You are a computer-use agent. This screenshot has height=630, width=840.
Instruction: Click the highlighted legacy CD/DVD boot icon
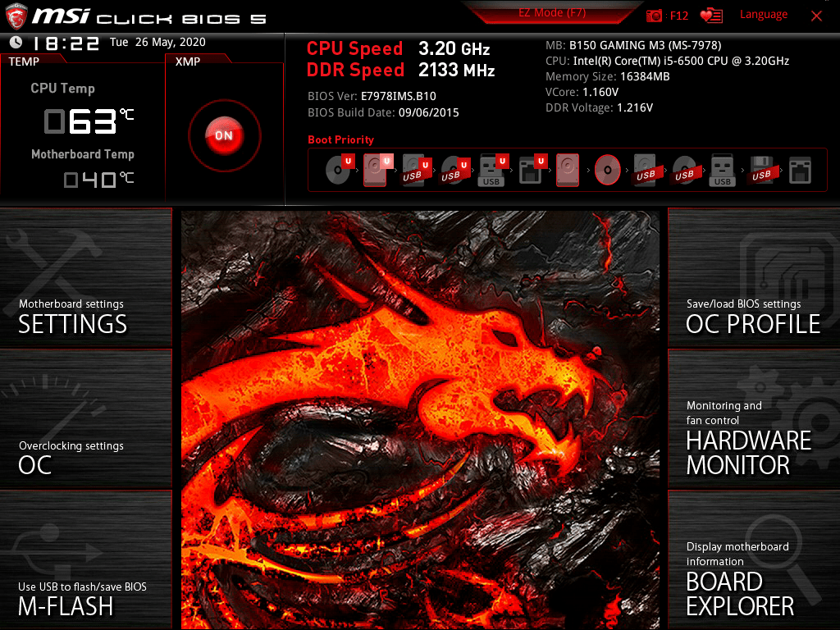(608, 170)
